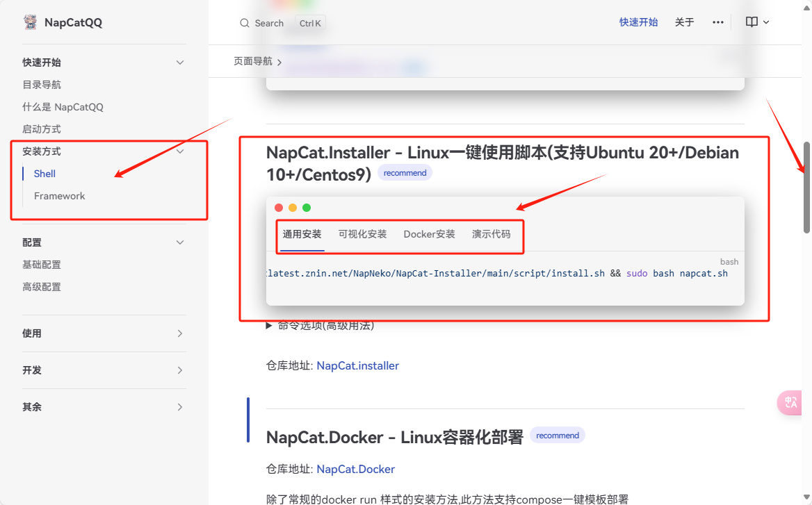Collapse the 配置 sidebar section
Viewport: 812px width, 505px height.
coord(179,242)
